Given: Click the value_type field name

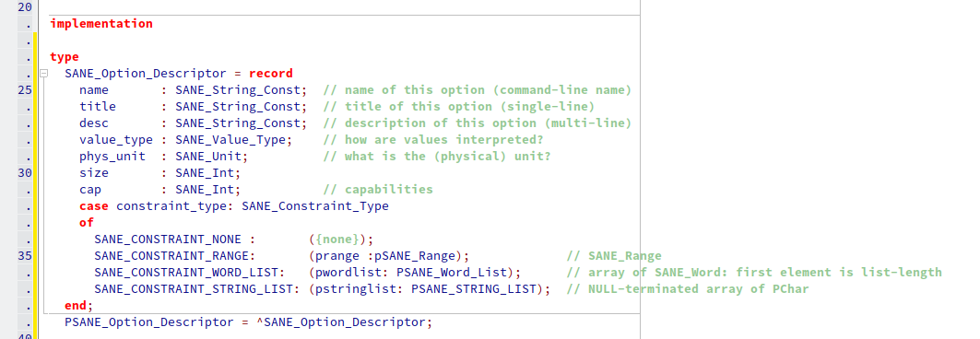Looking at the screenshot, I should [x=116, y=140].
